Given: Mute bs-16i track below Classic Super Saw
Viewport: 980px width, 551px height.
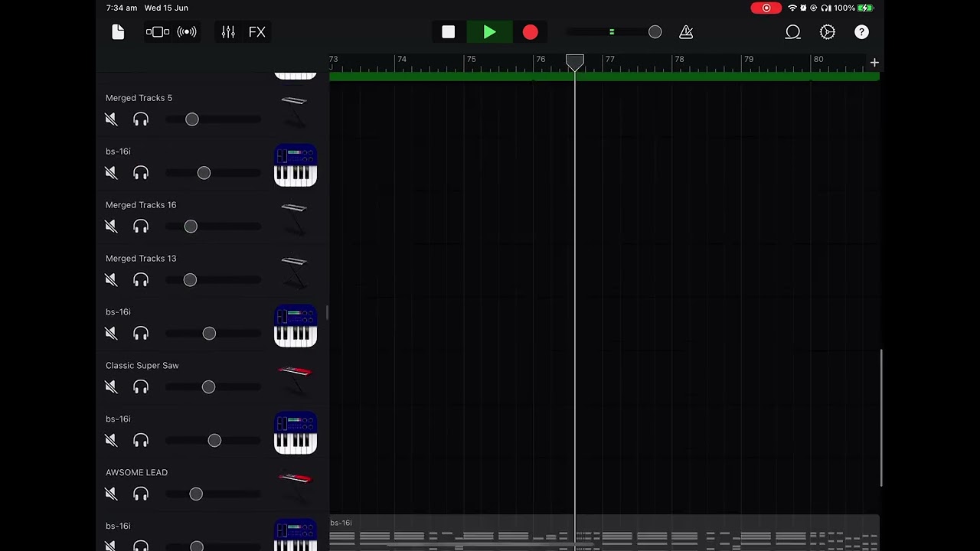Looking at the screenshot, I should (x=112, y=441).
